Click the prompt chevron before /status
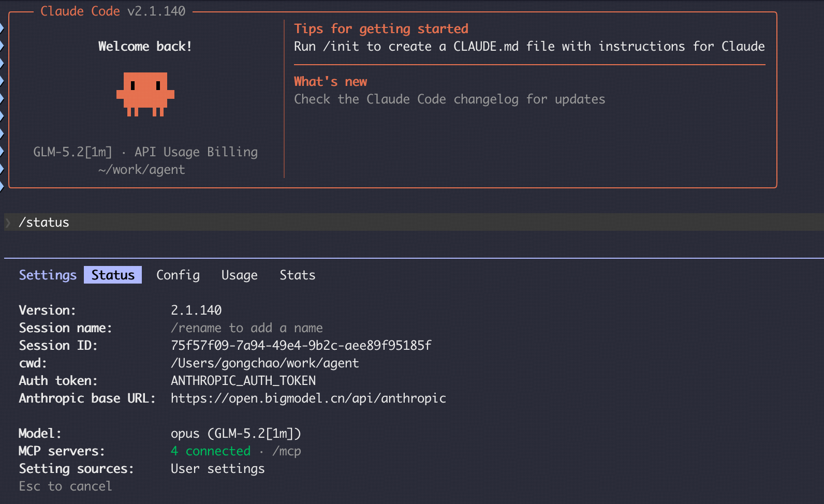The width and height of the screenshot is (824, 504). tap(8, 223)
